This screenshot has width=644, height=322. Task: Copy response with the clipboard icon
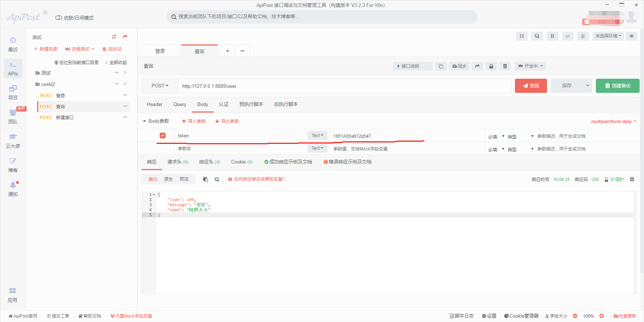(x=206, y=180)
